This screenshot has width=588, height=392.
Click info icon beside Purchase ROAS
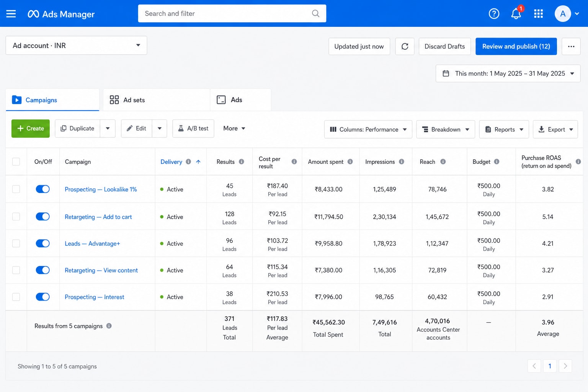(578, 162)
